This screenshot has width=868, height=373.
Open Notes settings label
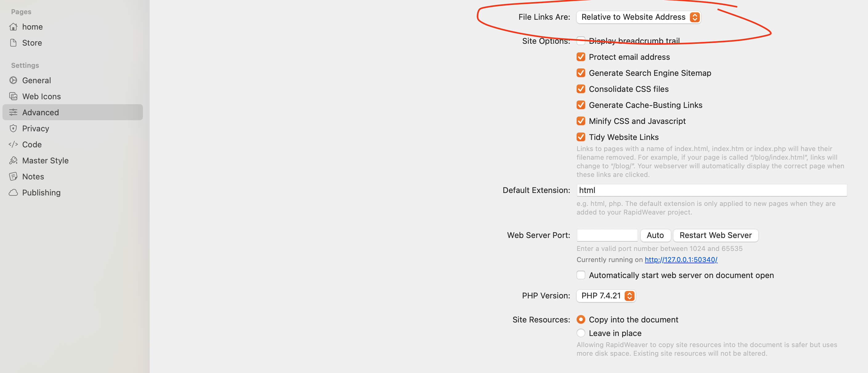(33, 176)
